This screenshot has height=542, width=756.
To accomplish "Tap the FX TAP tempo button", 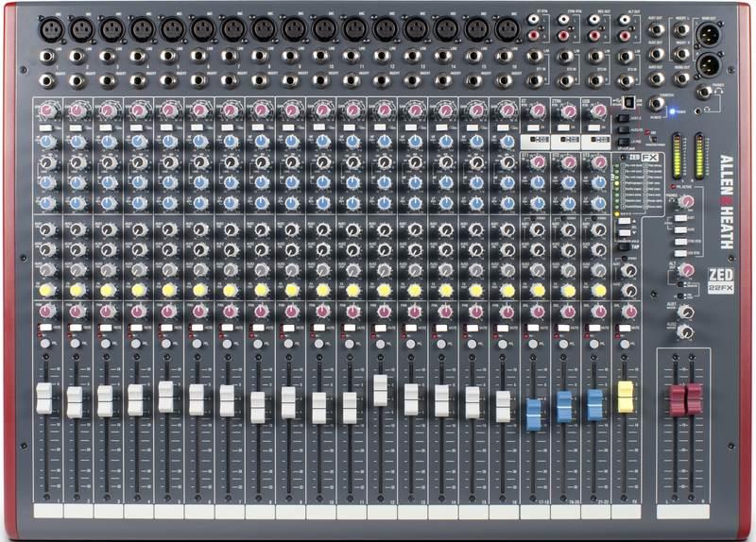I will point(625,246).
